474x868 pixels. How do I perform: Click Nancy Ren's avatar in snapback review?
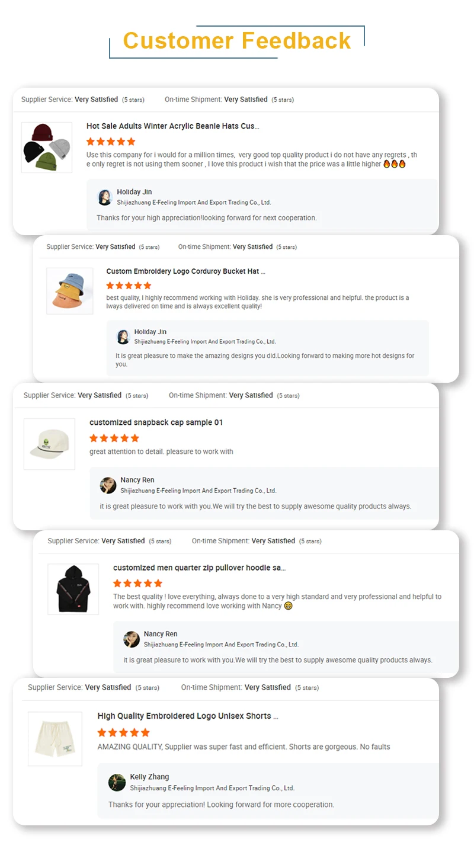pyautogui.click(x=108, y=485)
